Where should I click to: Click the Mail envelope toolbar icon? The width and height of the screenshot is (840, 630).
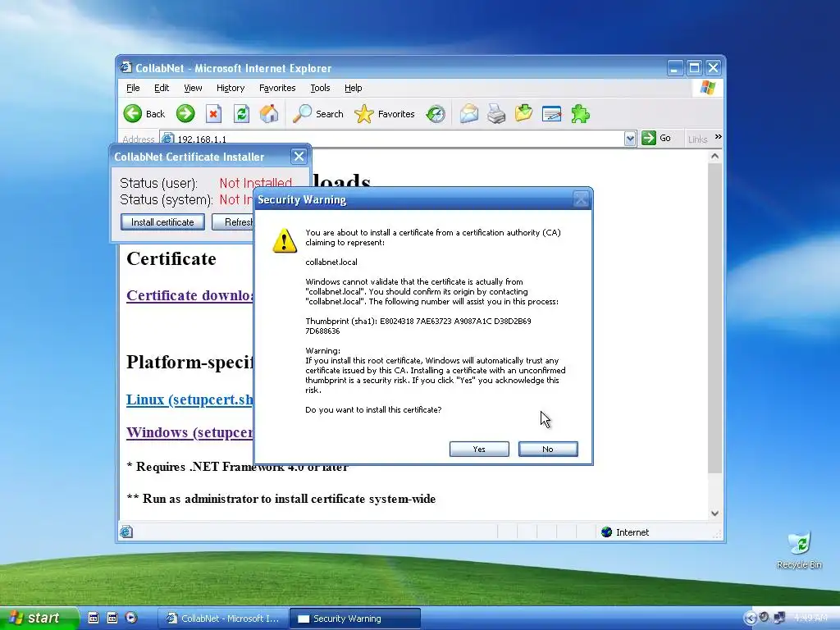[468, 113]
